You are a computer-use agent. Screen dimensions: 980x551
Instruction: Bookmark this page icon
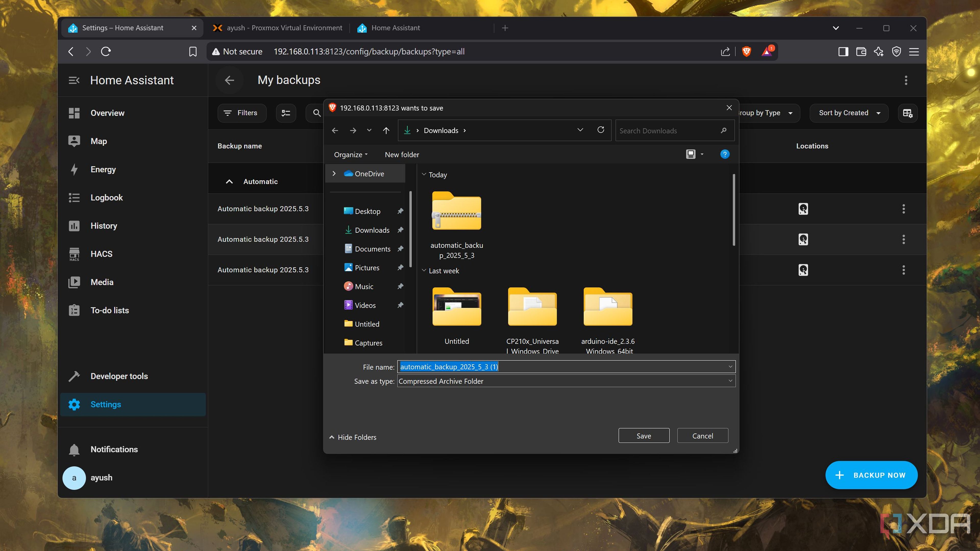point(193,52)
